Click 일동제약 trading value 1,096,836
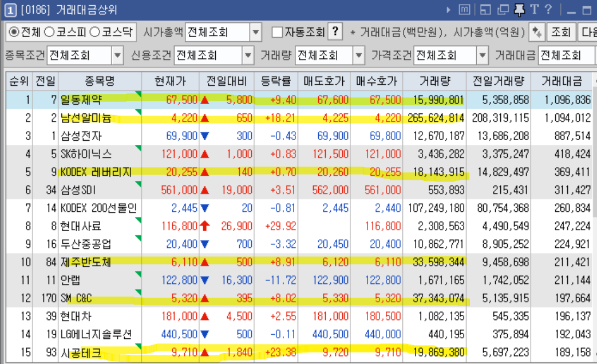The width and height of the screenshot is (597, 364). point(567,100)
